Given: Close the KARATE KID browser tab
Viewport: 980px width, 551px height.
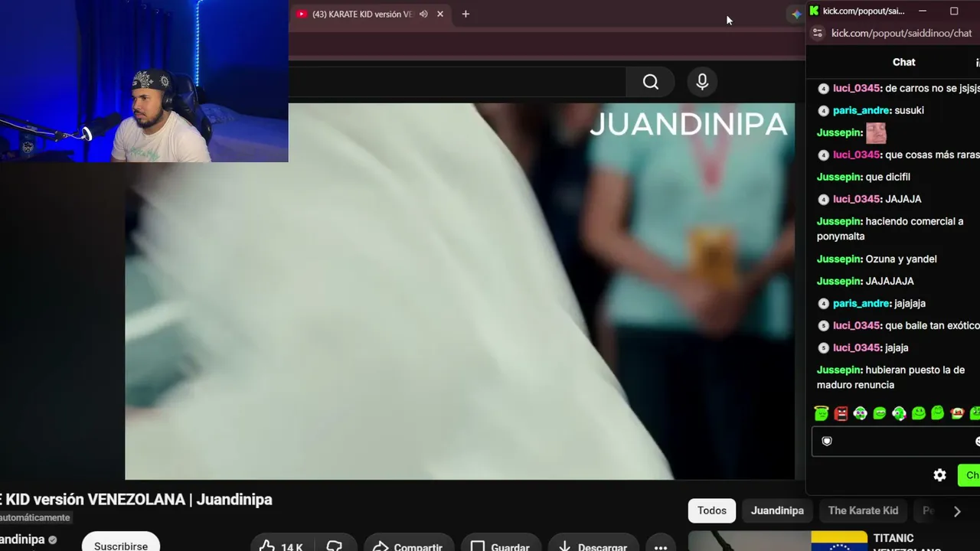Looking at the screenshot, I should pyautogui.click(x=440, y=14).
